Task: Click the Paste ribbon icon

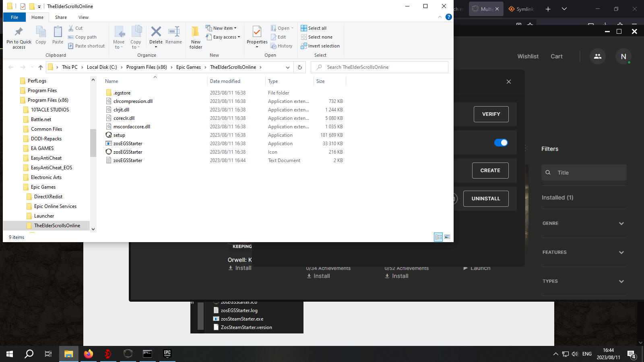Action: coord(58,31)
